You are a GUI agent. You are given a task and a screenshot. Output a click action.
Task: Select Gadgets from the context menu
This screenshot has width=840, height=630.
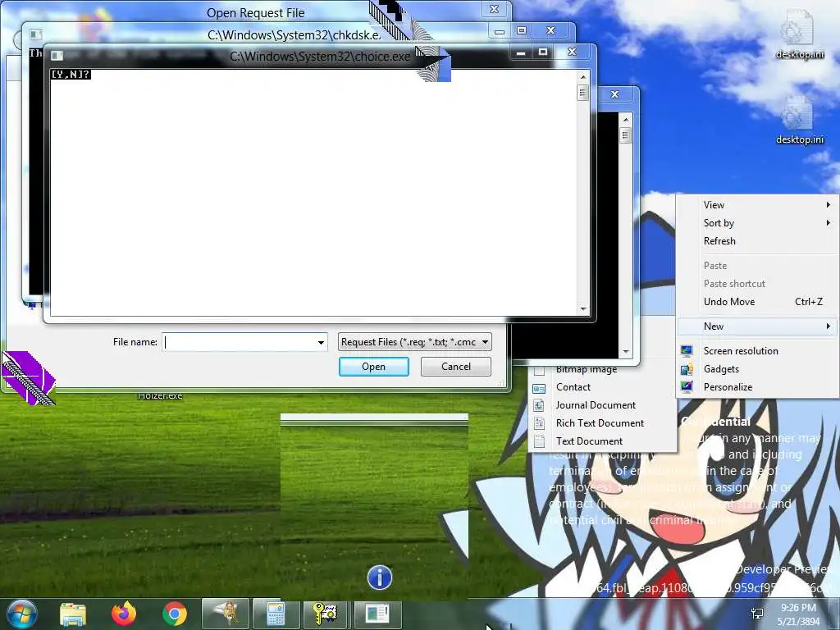(x=757, y=369)
